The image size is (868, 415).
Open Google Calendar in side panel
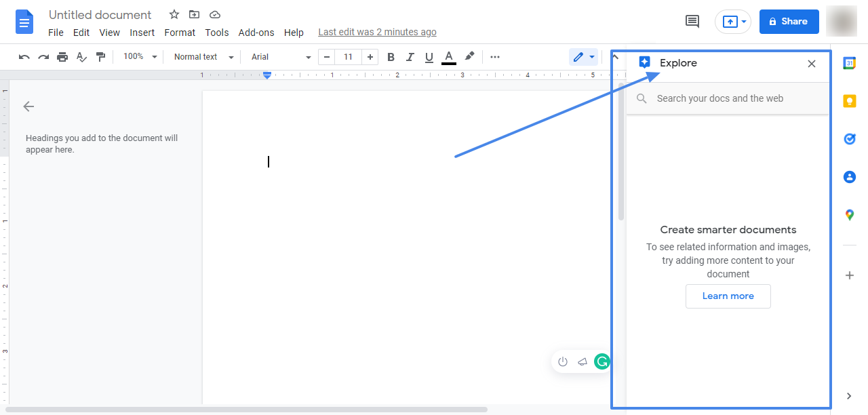[850, 63]
